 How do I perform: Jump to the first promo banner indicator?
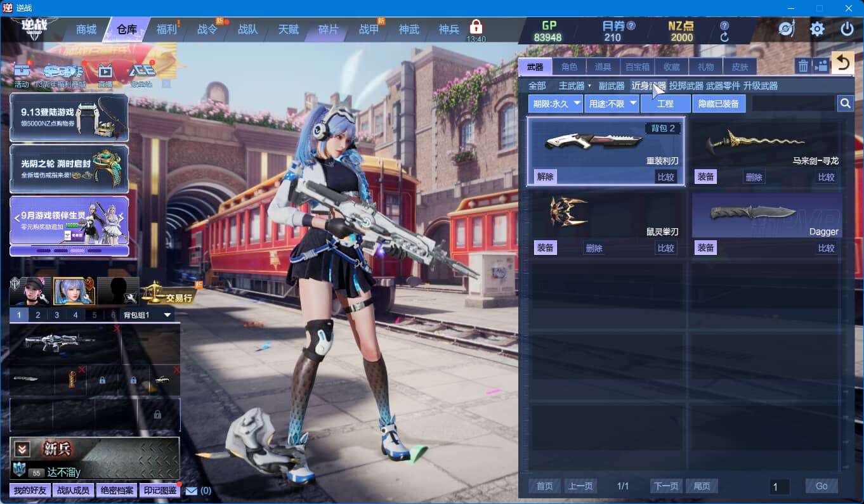click(x=44, y=250)
